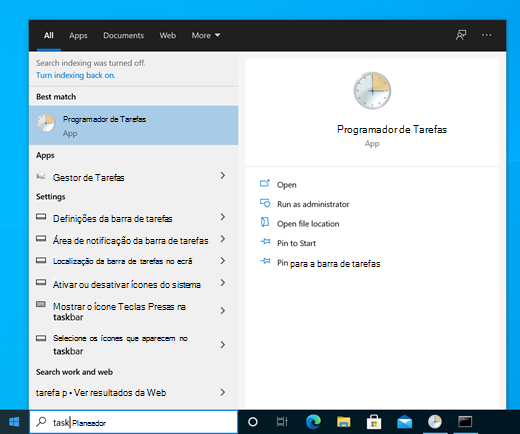Open the feedback icon in search header
Screen dimensions: 520x434
click(x=461, y=35)
